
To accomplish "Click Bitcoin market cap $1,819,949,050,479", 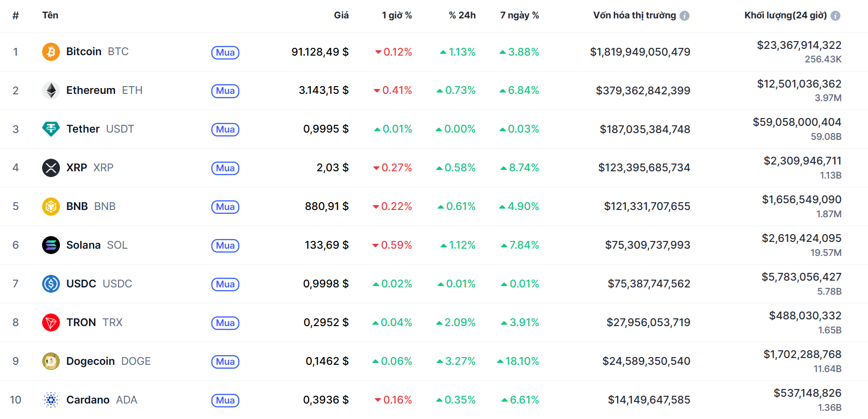I will click(x=640, y=52).
